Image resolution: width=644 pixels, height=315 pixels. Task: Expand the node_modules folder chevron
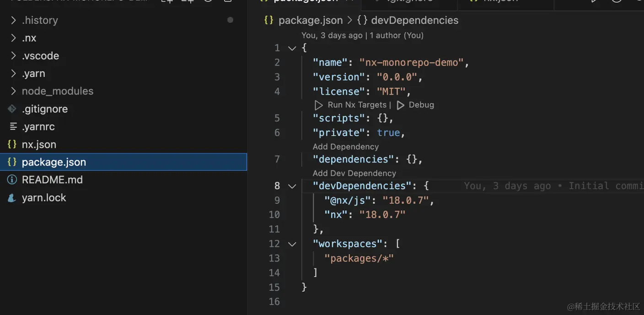click(13, 91)
